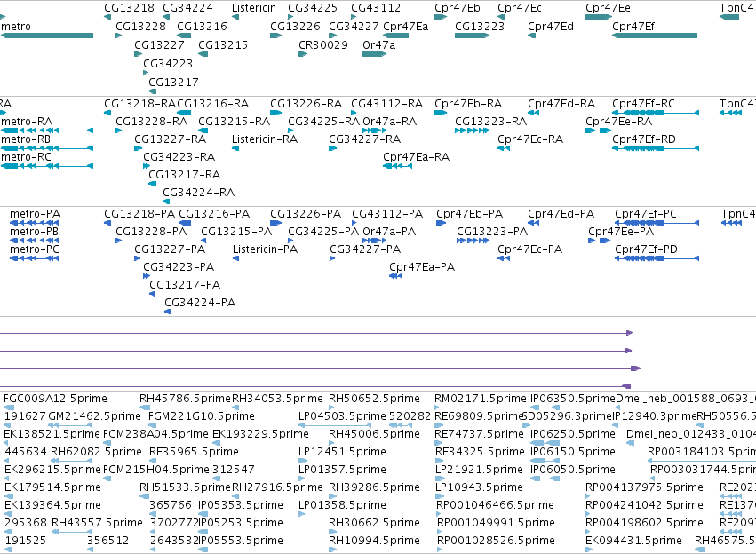Screen dimensions: 756x554
Task: Select the metro-RB transcript label
Action: (26, 139)
